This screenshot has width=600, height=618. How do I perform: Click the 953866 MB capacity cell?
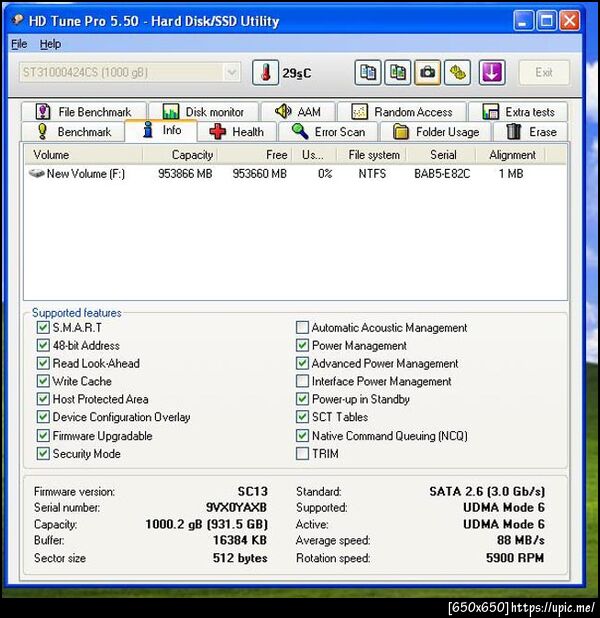(185, 173)
